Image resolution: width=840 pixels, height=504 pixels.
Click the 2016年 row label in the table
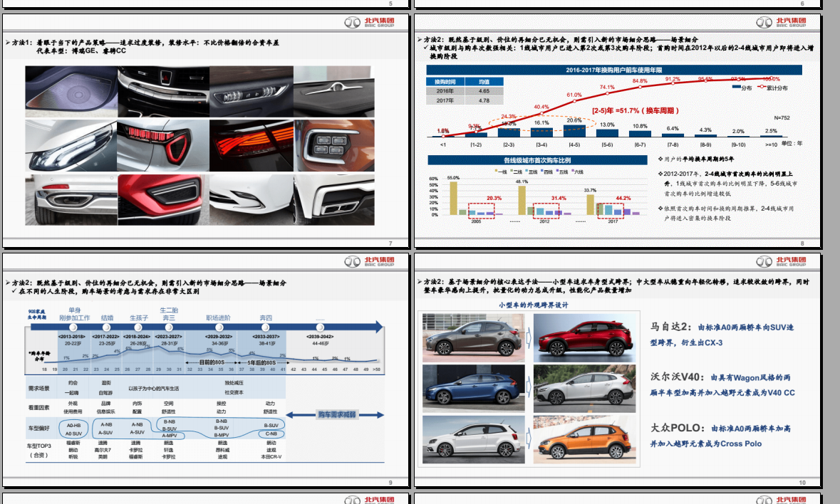pyautogui.click(x=445, y=91)
